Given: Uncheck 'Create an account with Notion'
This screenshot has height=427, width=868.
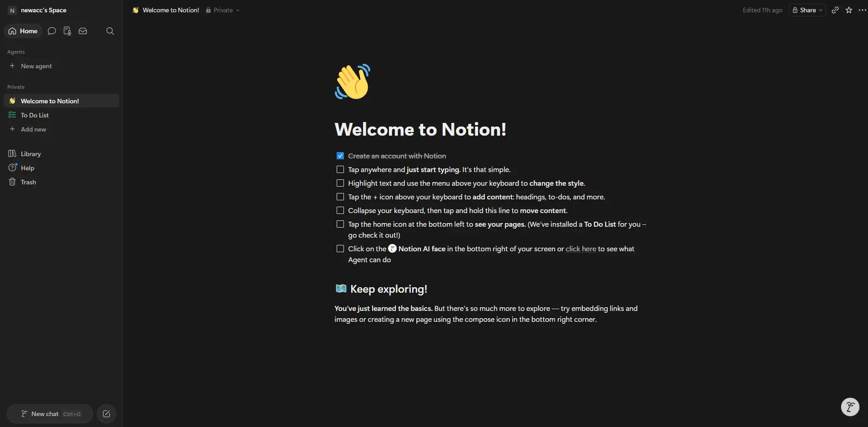Looking at the screenshot, I should click(x=340, y=156).
